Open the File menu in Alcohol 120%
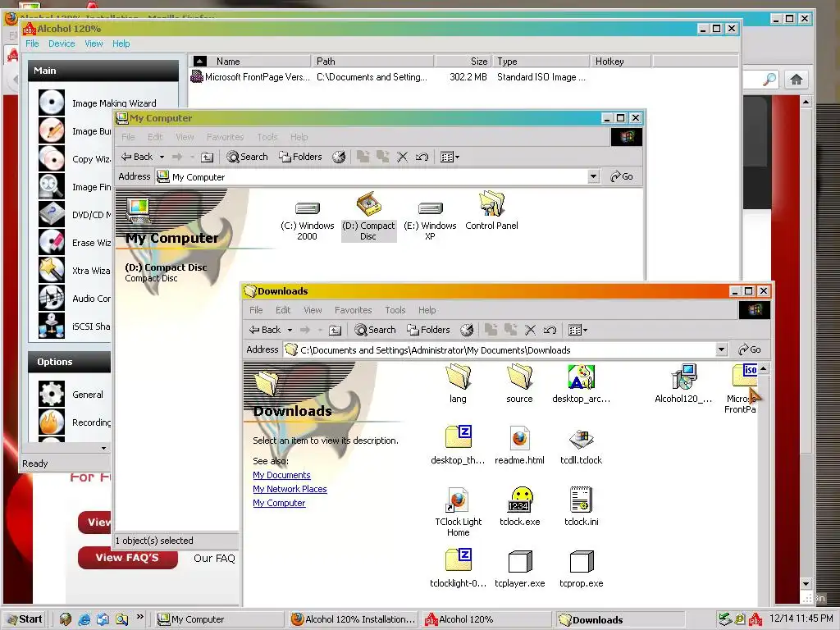Screen dimensions: 840x630 (32, 43)
